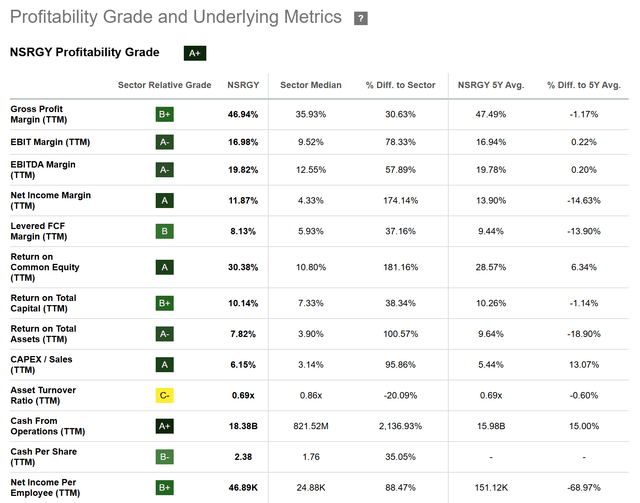Click the Sector Median column header

click(311, 85)
